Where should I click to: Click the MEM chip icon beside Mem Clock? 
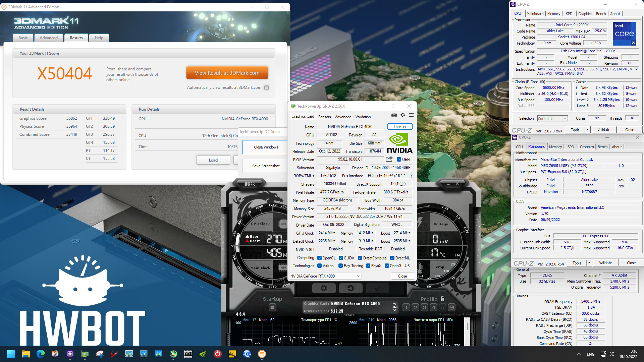pos(283,267)
